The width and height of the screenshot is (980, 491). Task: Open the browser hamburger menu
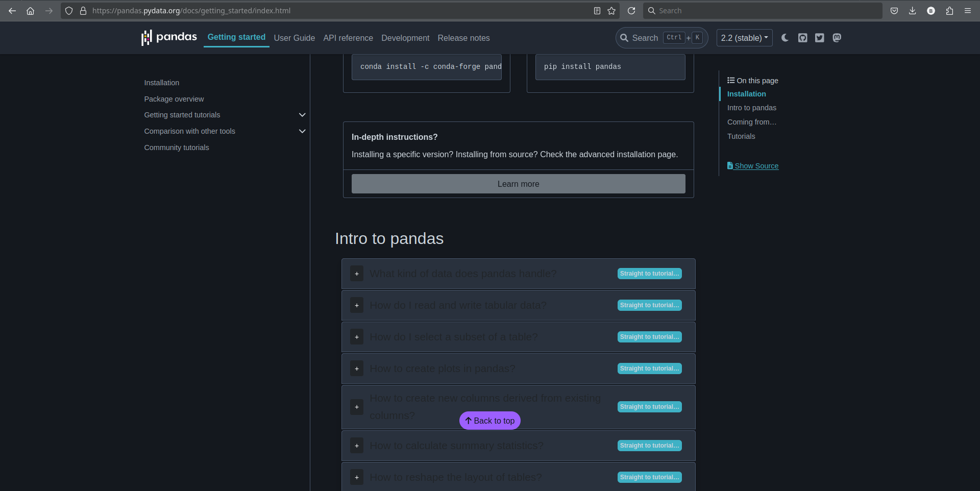point(968,11)
